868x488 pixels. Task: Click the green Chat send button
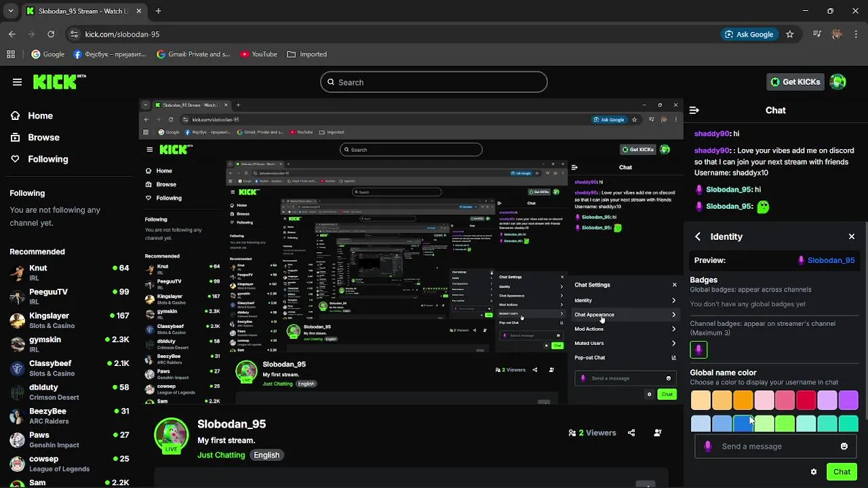tap(842, 472)
